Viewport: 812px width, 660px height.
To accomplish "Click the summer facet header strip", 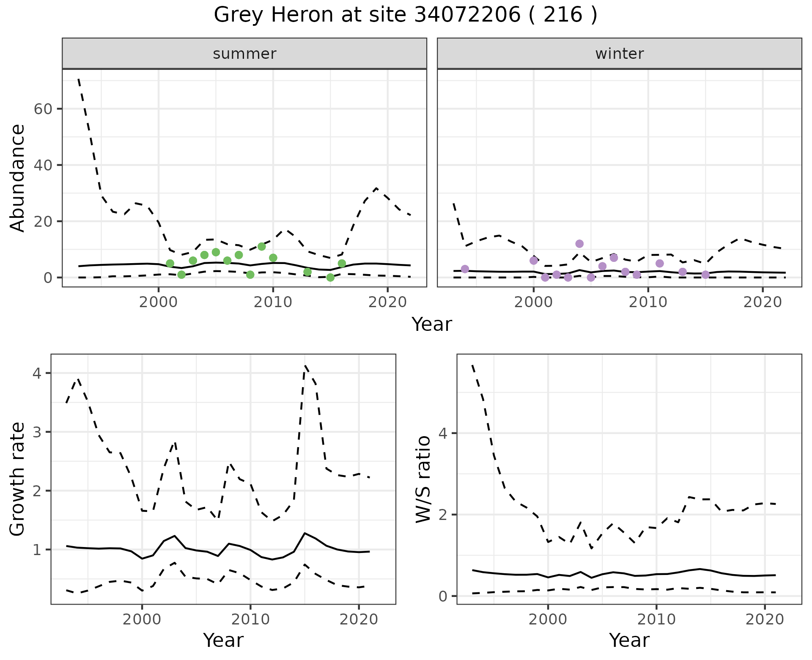I will point(244,54).
